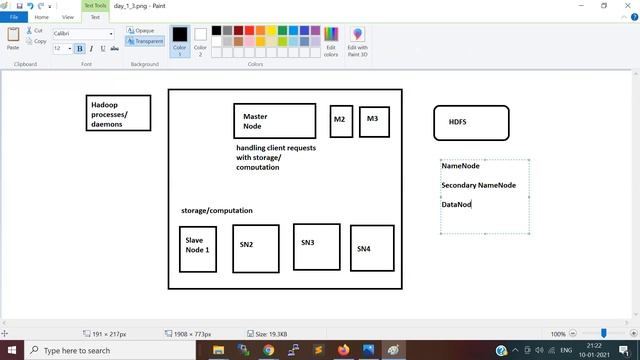
Task: Click the volume speaker tray icon
Action: [539, 350]
